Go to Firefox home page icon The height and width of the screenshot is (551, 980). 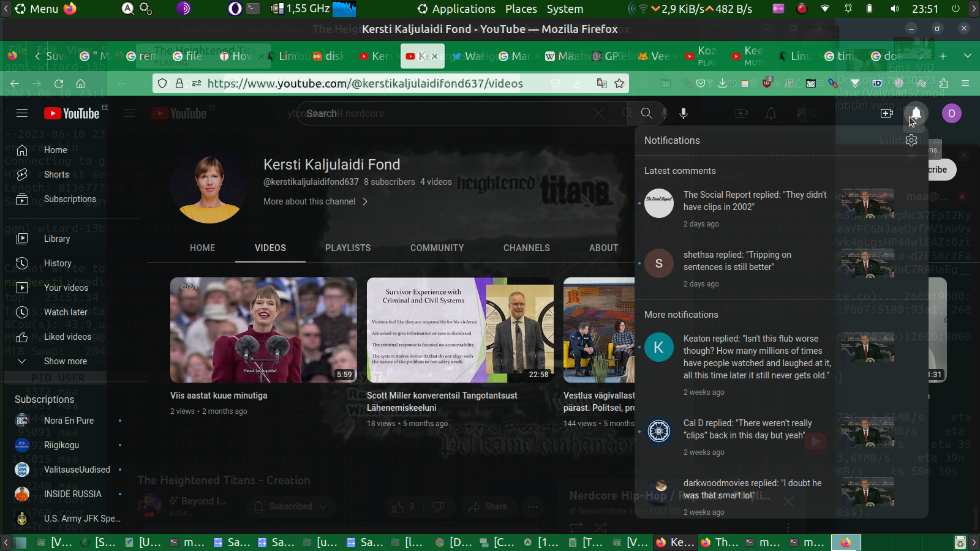(80, 83)
